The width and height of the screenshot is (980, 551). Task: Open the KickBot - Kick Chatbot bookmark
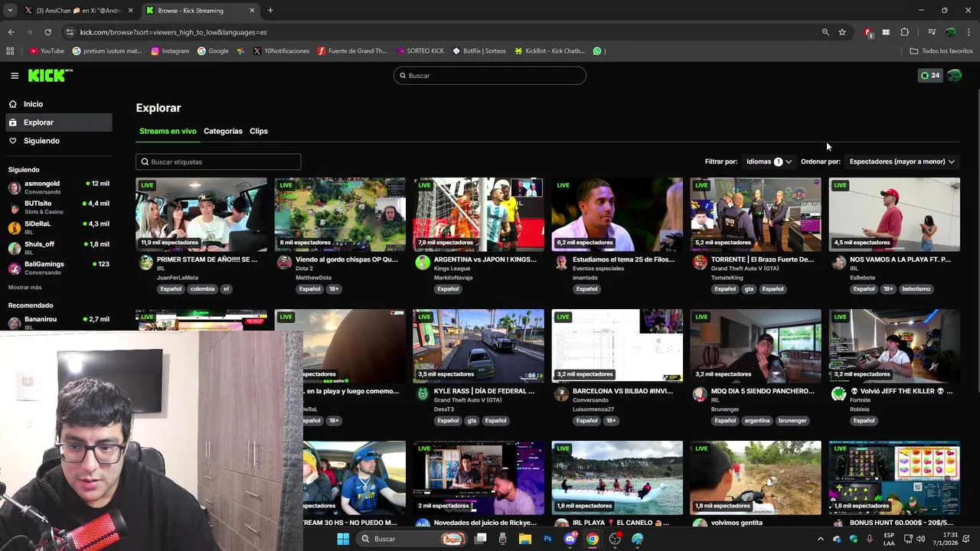coord(550,51)
